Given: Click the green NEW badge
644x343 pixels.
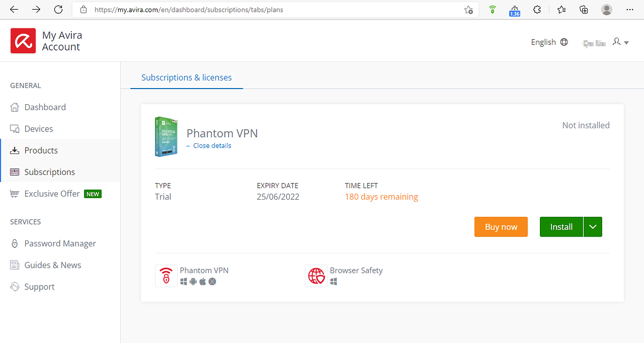Looking at the screenshot, I should tap(93, 194).
